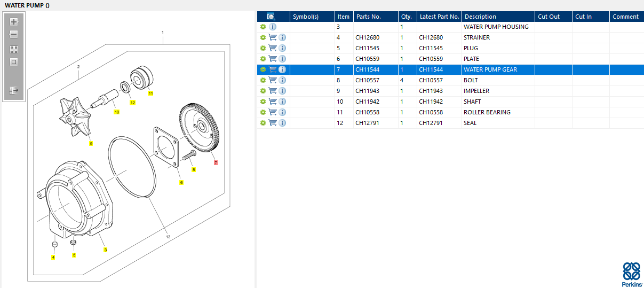Show info for SEAL CH12791
Screen dimensions: 644x288
(x=282, y=123)
